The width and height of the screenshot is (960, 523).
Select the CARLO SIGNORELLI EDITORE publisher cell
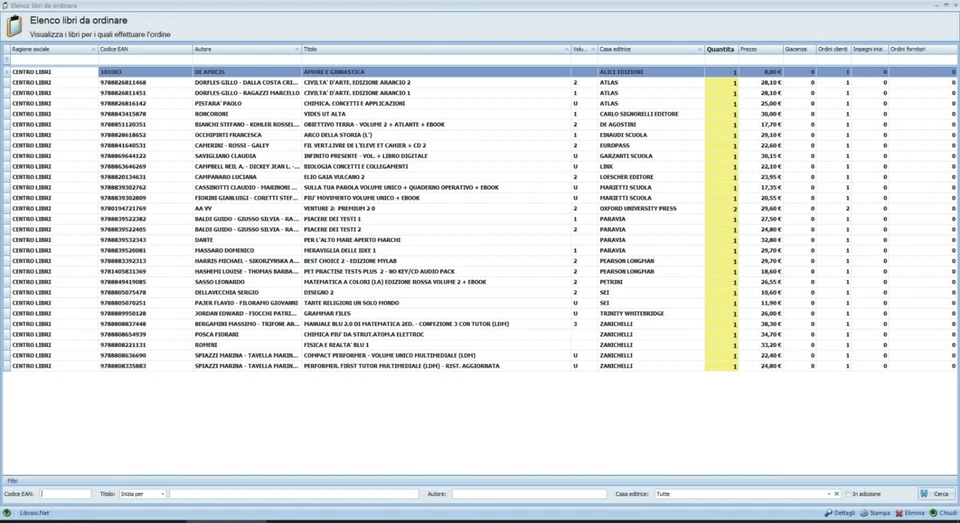650,114
